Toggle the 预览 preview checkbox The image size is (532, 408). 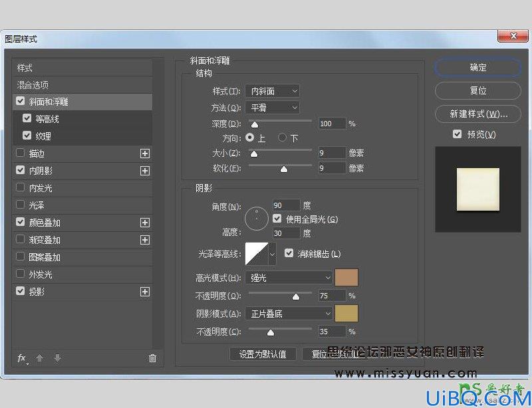click(x=457, y=134)
